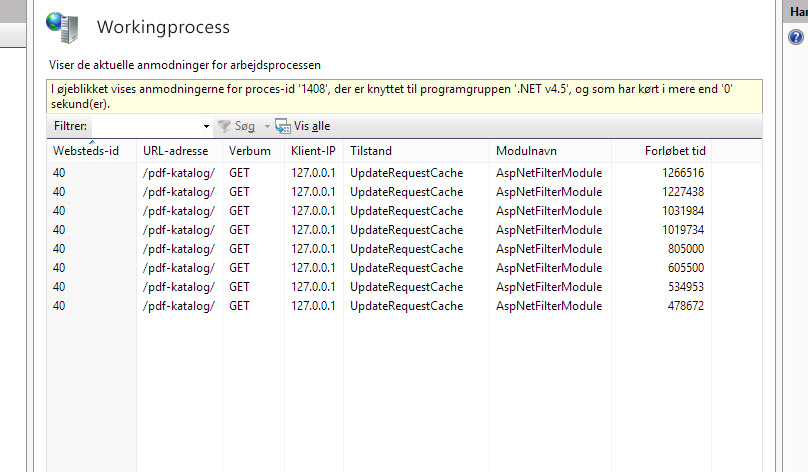Select the request row showing 805000
The height and width of the screenshot is (472, 808).
[x=380, y=249]
